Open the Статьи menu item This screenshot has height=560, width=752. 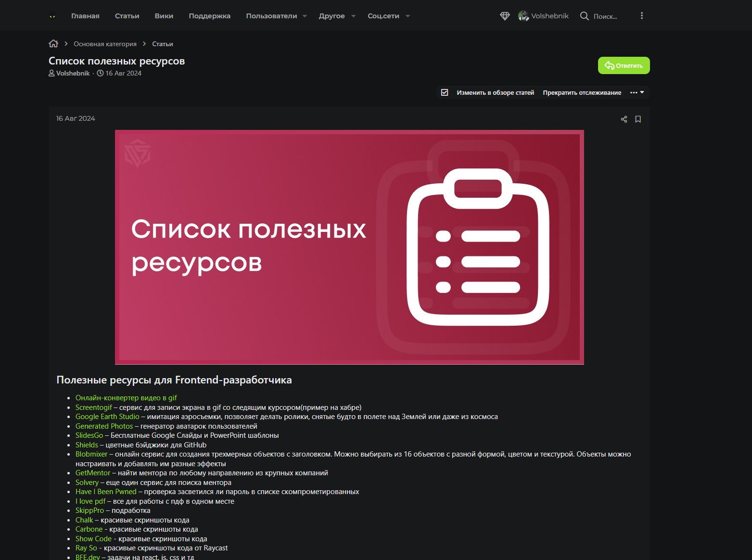coord(127,16)
